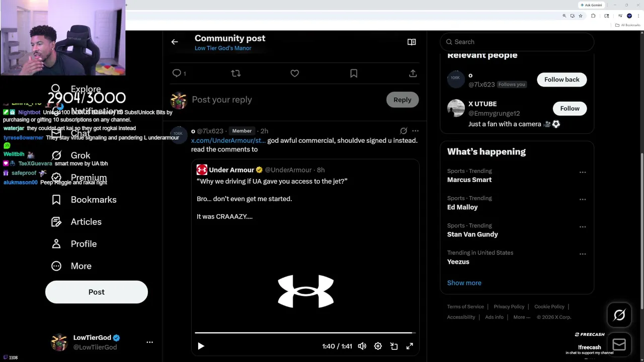The height and width of the screenshot is (362, 644).
Task: Toggle picture-in-picture on the video
Action: (394, 346)
